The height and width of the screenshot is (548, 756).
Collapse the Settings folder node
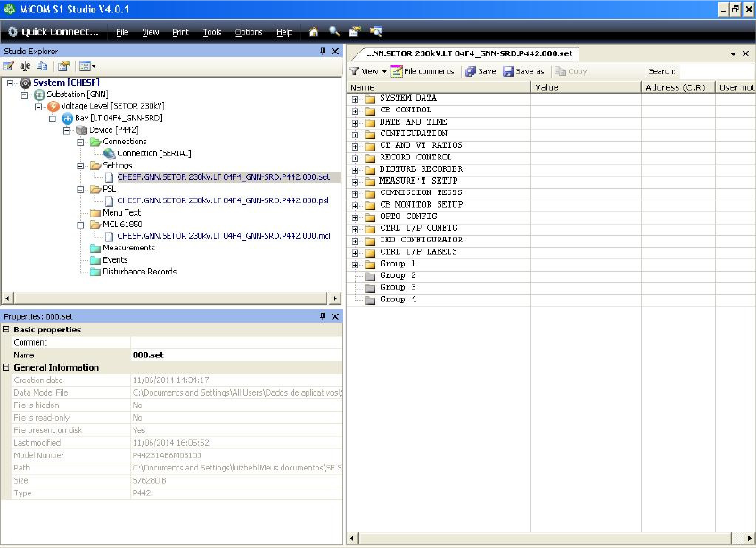point(80,166)
